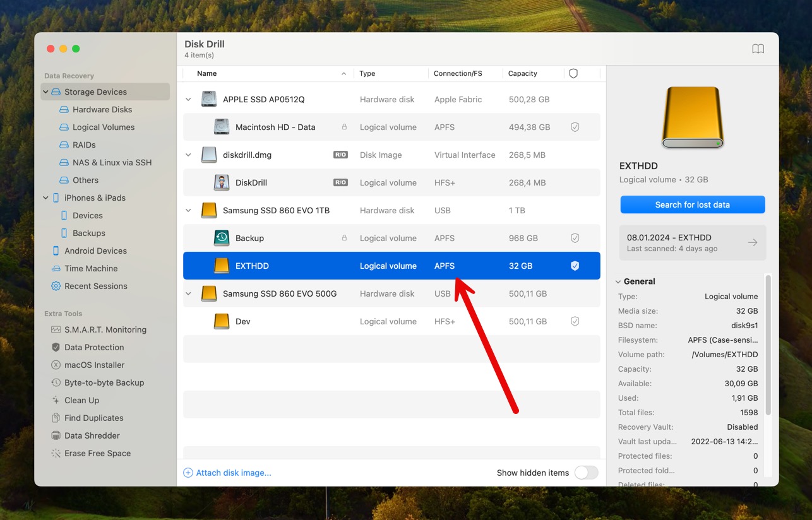Select the Macintosh HD - Data row
The width and height of the screenshot is (812, 520).
391,127
